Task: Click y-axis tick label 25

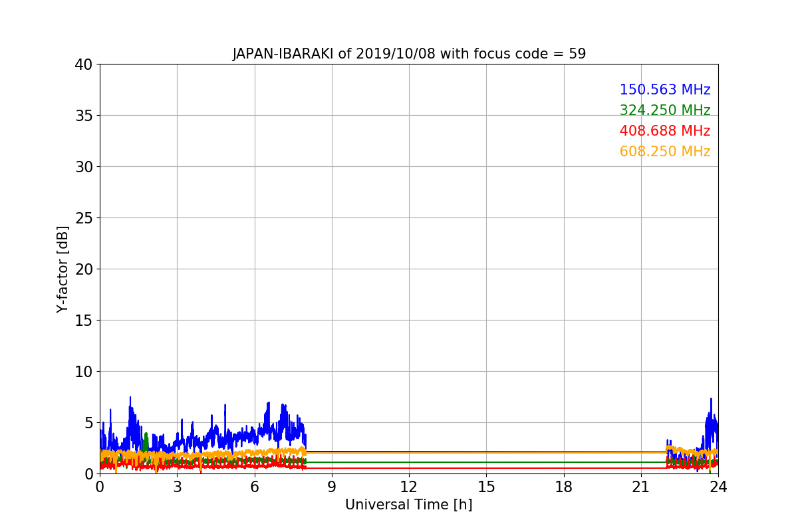Action: [84, 218]
